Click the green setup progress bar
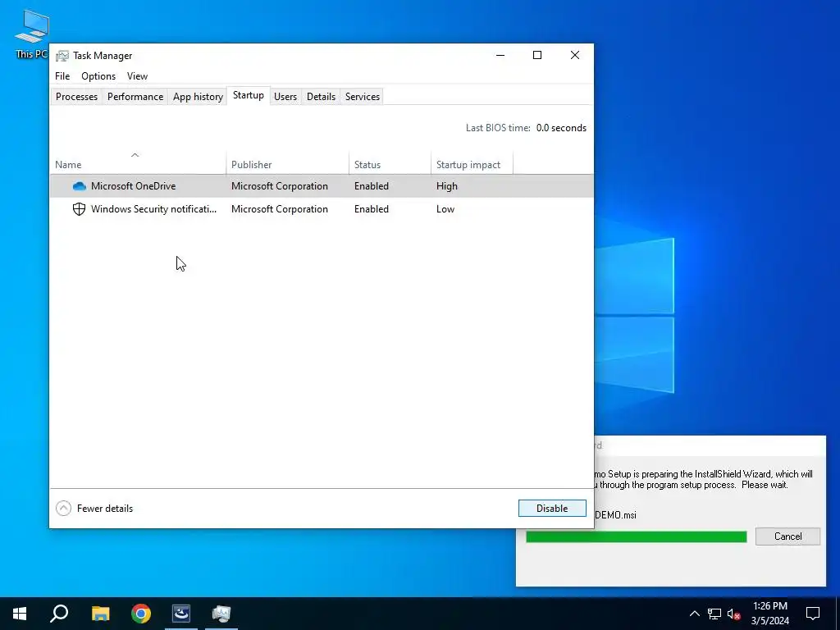Screen dimensions: 840x630 pyautogui.click(x=637, y=536)
